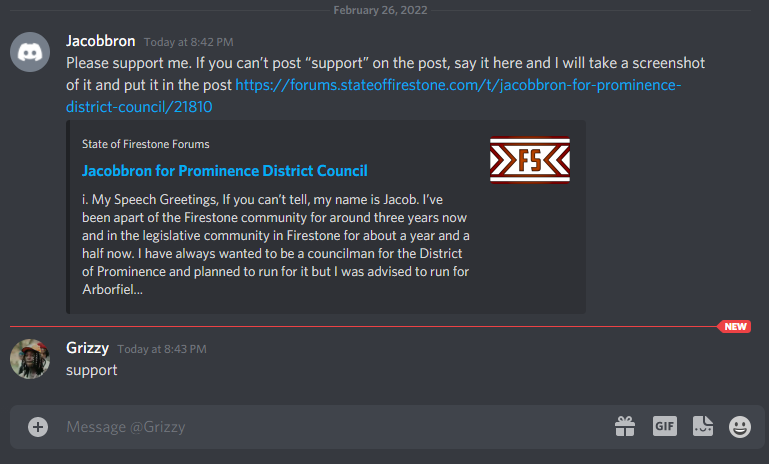Click Grizzy's "support" message
The image size is (769, 464).
92,370
